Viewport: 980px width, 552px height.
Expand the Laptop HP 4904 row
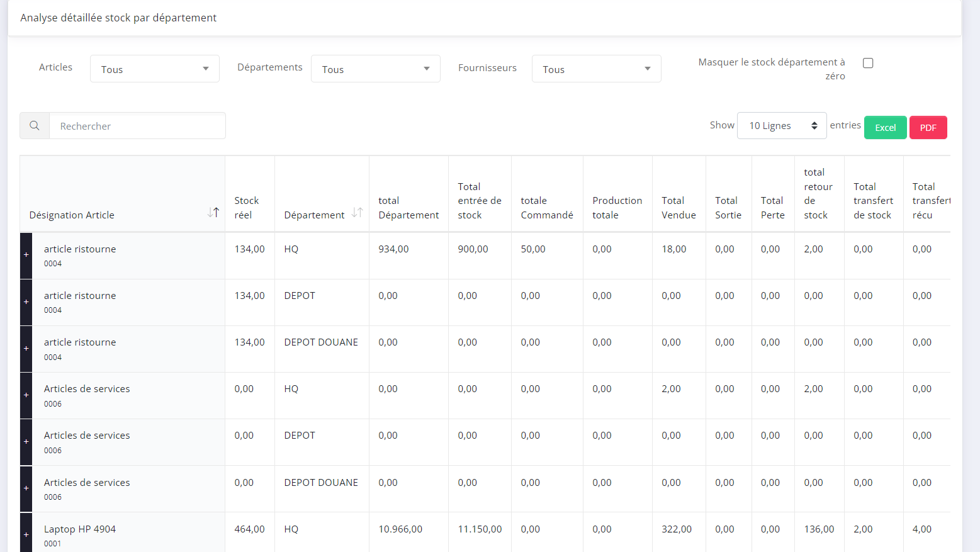click(26, 534)
